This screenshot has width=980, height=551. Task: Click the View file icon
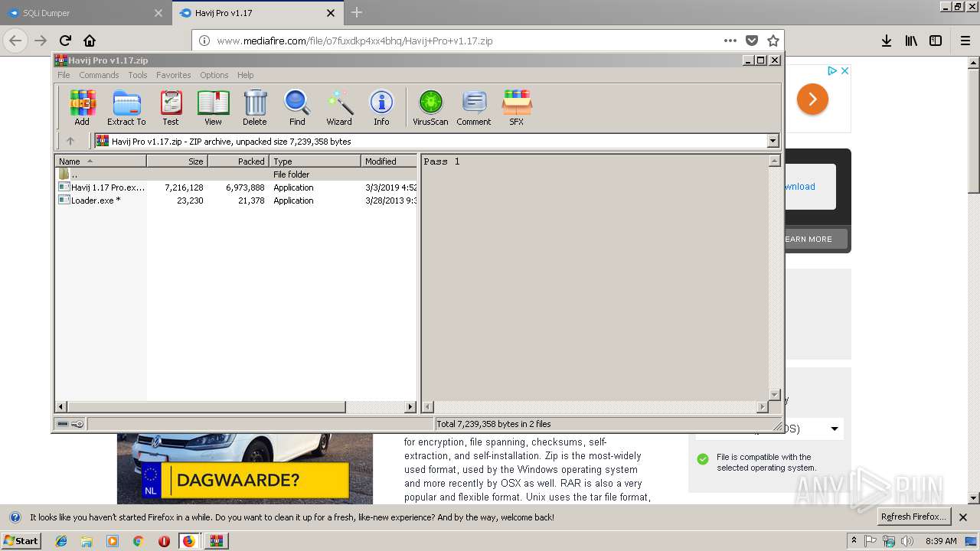[x=213, y=108]
